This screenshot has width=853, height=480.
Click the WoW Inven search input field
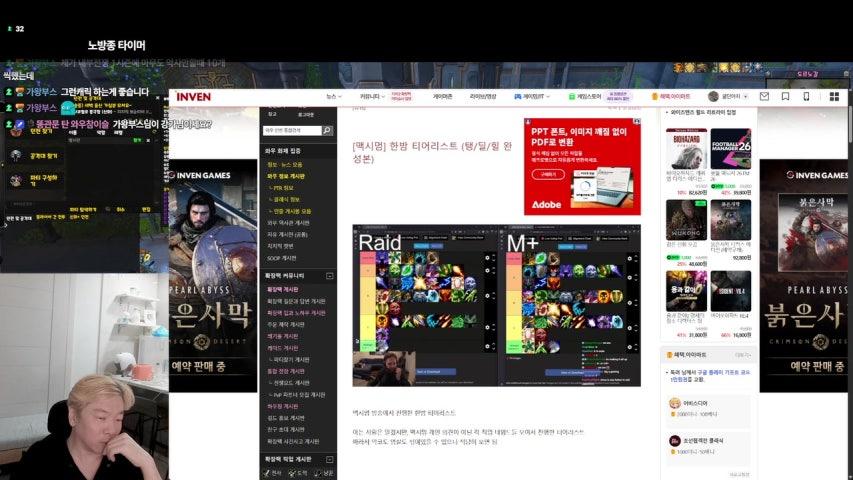[x=293, y=131]
